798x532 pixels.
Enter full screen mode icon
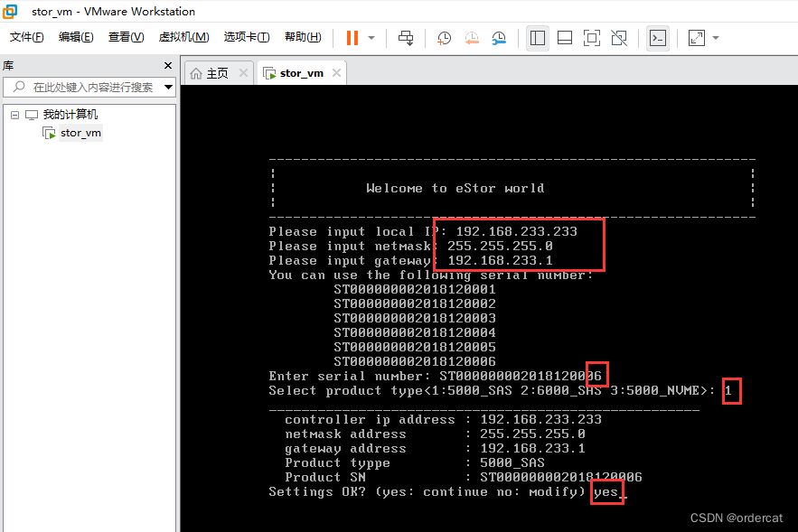pos(592,38)
